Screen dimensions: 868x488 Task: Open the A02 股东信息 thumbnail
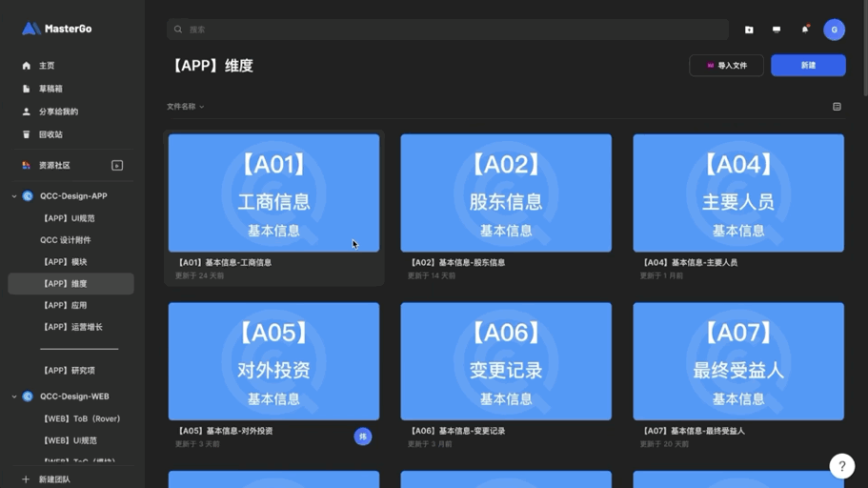pyautogui.click(x=506, y=193)
